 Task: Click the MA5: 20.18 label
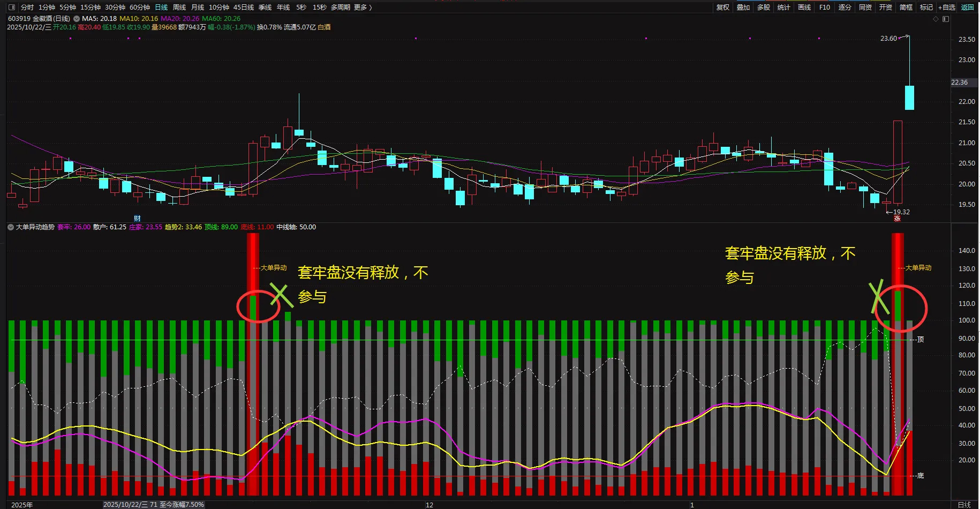(99, 19)
